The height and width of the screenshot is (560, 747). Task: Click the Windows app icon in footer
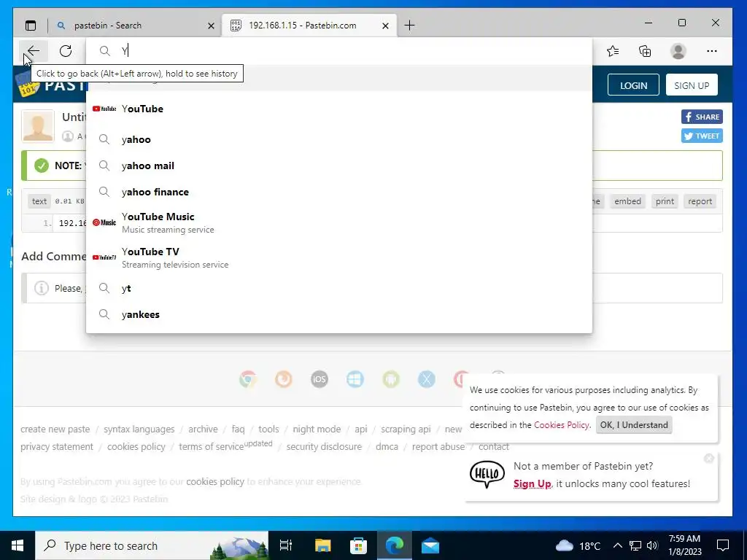click(x=355, y=379)
